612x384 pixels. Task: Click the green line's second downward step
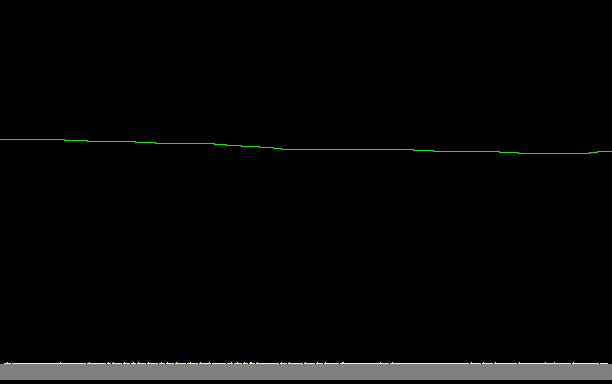[x=88, y=141]
